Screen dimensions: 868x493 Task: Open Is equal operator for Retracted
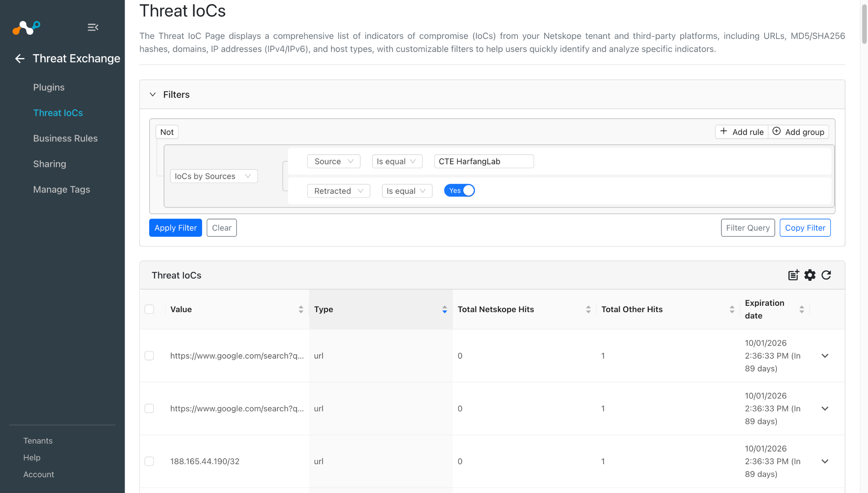click(x=407, y=191)
